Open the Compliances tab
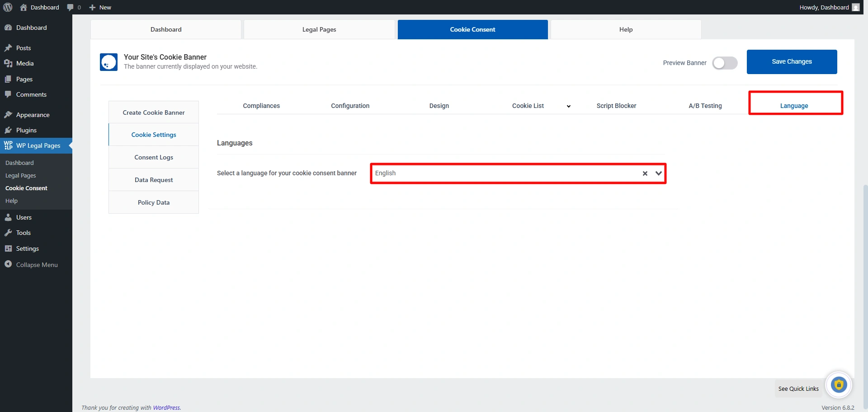This screenshot has width=868, height=412. point(261,106)
